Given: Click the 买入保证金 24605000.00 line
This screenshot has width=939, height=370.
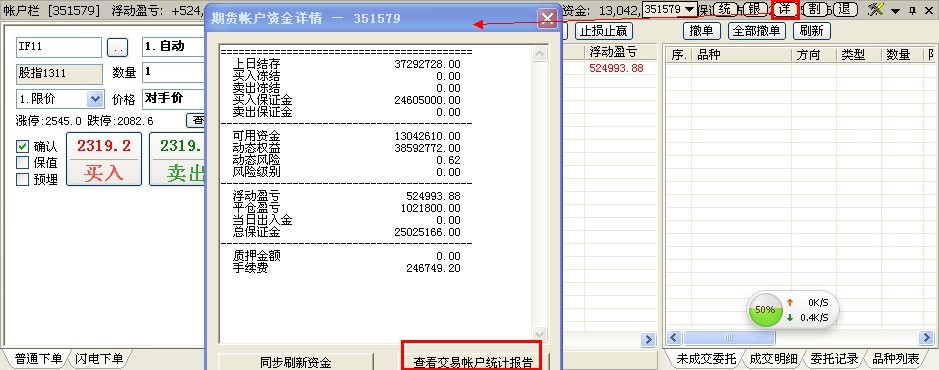Looking at the screenshot, I should click(x=346, y=100).
